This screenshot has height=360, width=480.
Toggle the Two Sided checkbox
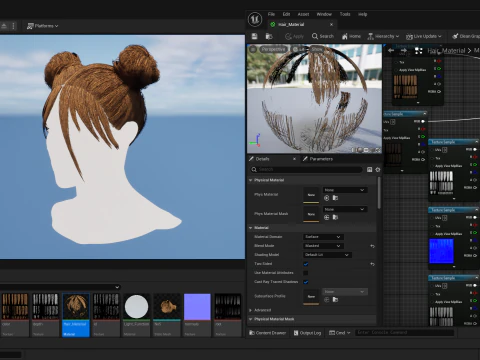pyautogui.click(x=306, y=264)
